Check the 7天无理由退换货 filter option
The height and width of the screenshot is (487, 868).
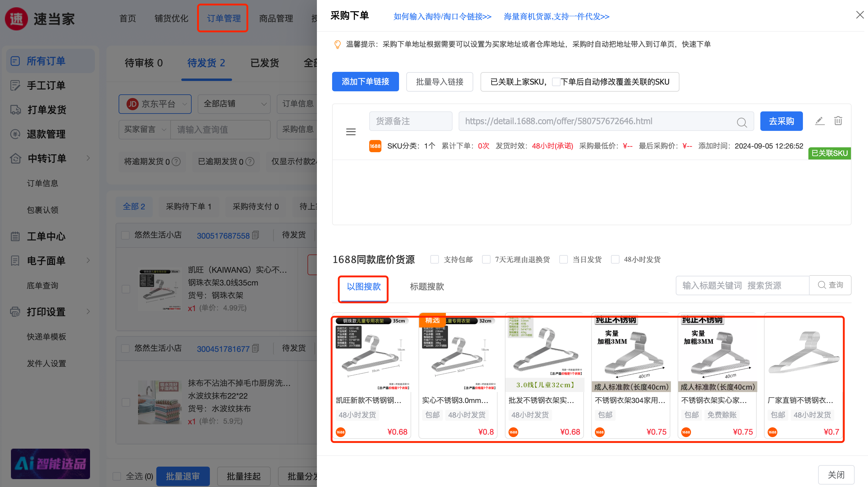click(x=486, y=259)
